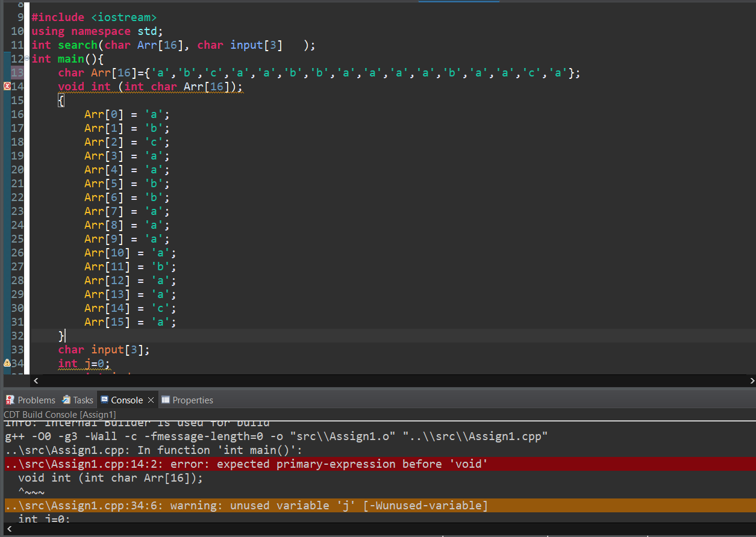
Task: Place cursor in the char Arr[16] initializer line
Action: click(319, 73)
